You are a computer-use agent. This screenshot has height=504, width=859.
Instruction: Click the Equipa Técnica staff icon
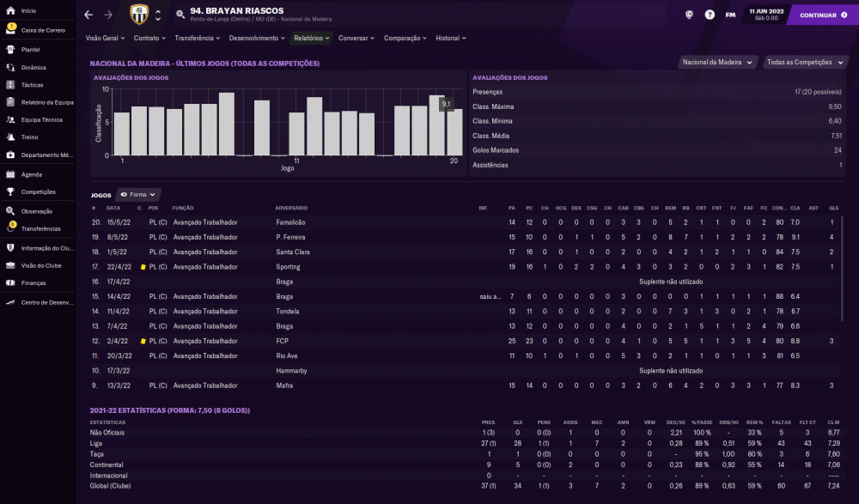(x=10, y=119)
